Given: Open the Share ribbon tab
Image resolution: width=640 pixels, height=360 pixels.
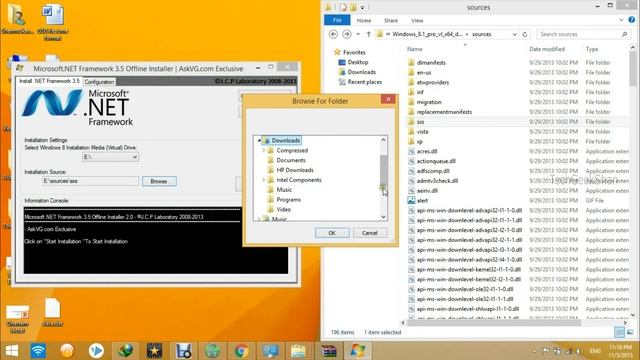Looking at the screenshot, I should click(391, 20).
